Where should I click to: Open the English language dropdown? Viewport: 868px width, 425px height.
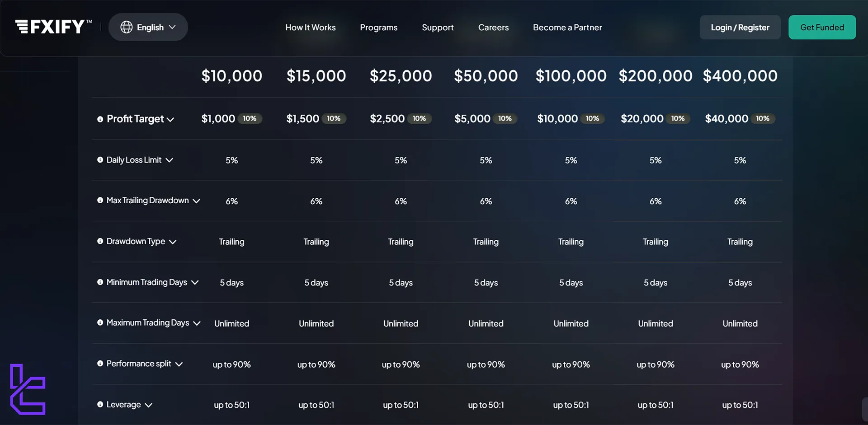[148, 27]
